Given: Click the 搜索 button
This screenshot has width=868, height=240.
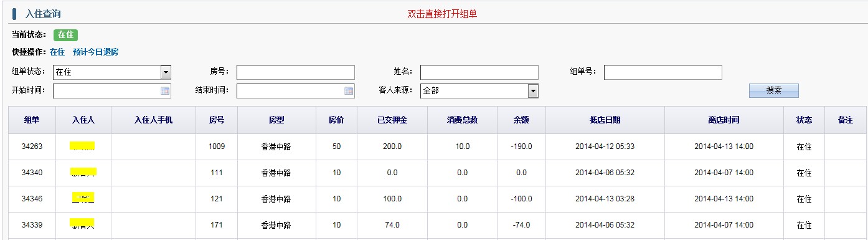Looking at the screenshot, I should point(773,90).
